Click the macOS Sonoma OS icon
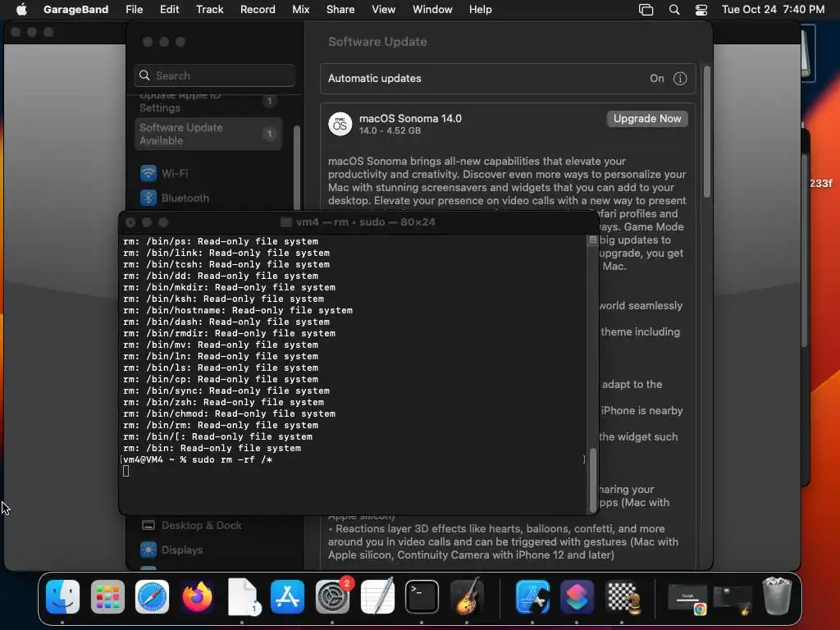840x630 pixels. [x=340, y=125]
